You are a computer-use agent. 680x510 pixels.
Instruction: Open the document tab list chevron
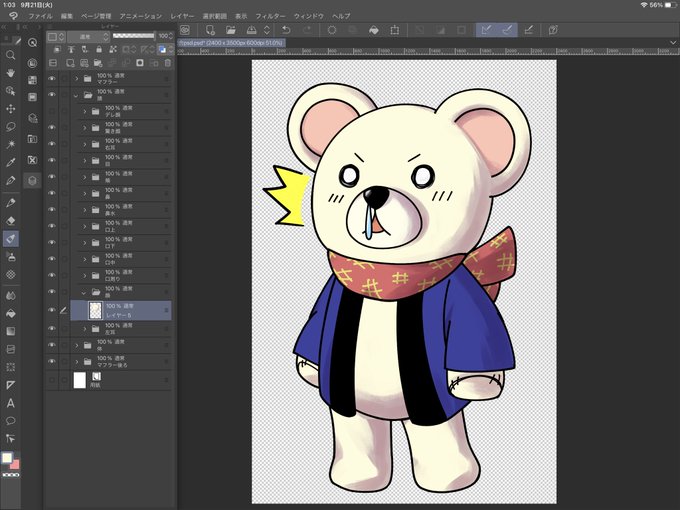point(673,43)
